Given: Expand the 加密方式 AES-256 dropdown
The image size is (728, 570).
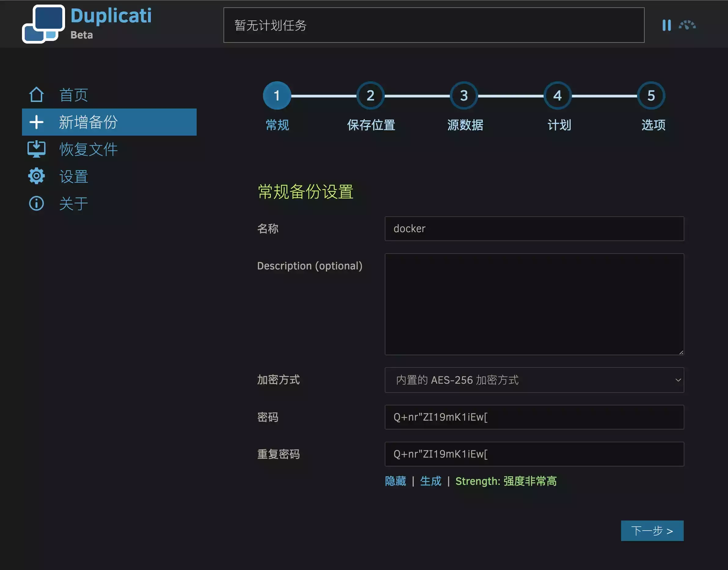Looking at the screenshot, I should pos(534,380).
